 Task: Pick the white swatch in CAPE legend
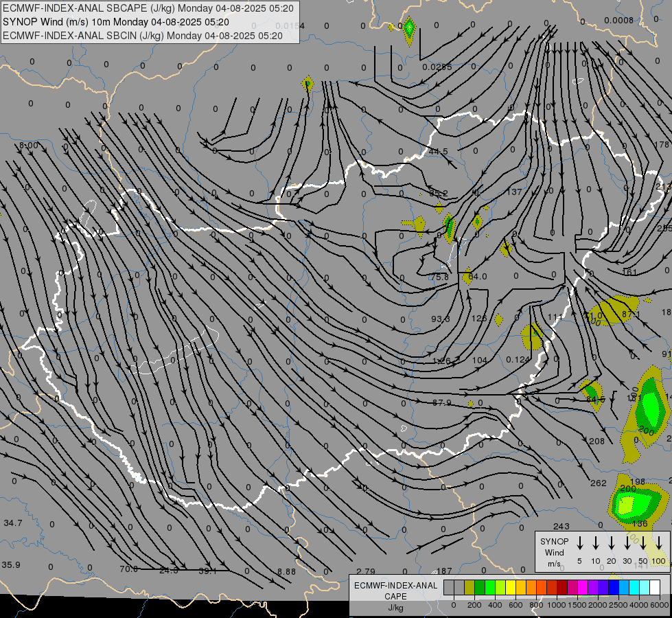655,588
